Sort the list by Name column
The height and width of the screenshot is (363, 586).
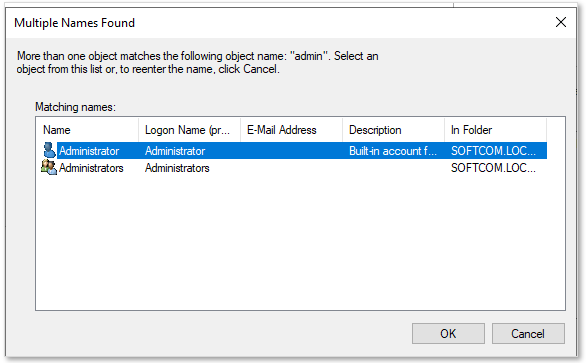(87, 130)
